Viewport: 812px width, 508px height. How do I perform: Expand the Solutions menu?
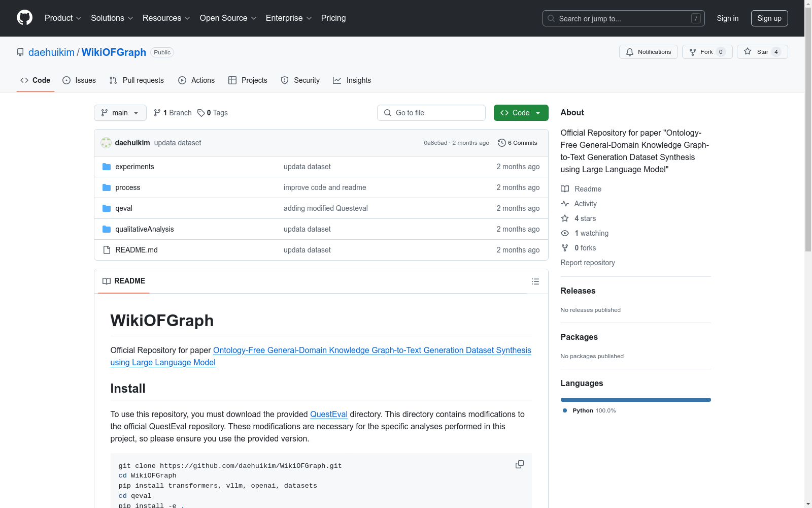[112, 18]
